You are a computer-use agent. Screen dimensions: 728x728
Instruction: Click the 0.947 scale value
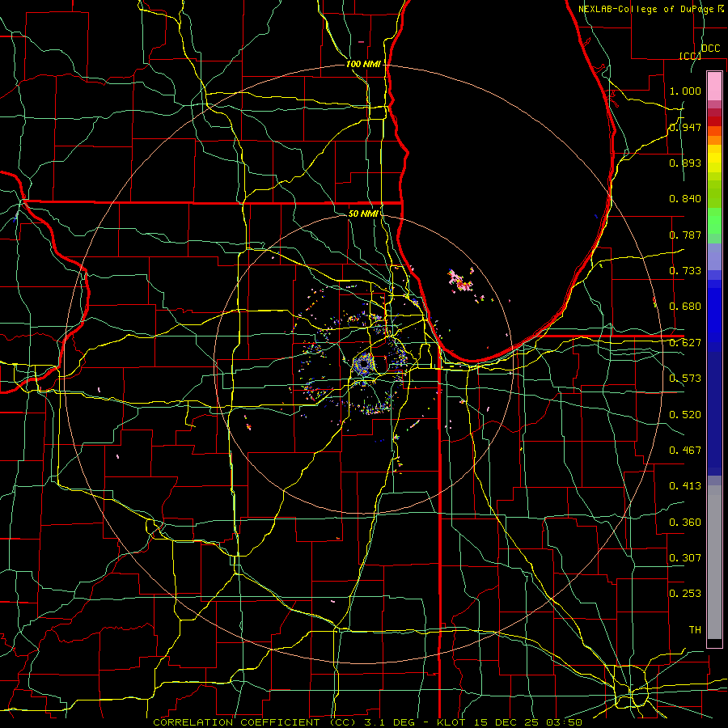(x=685, y=127)
